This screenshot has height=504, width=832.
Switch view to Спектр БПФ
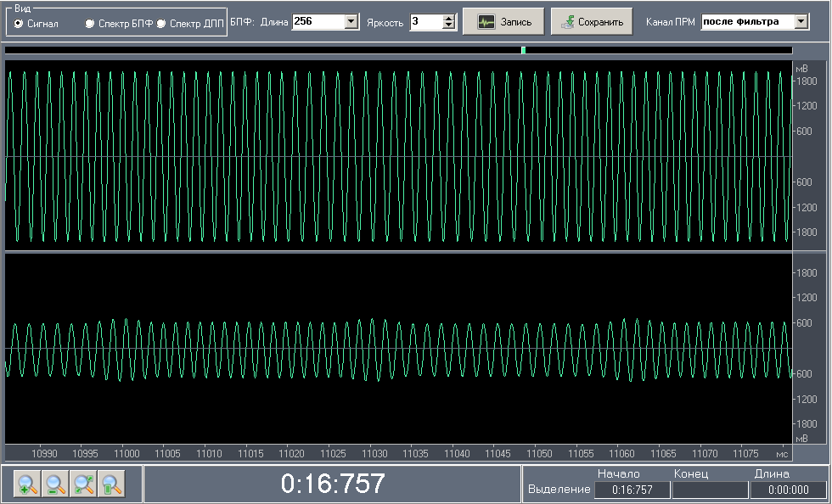pyautogui.click(x=90, y=24)
